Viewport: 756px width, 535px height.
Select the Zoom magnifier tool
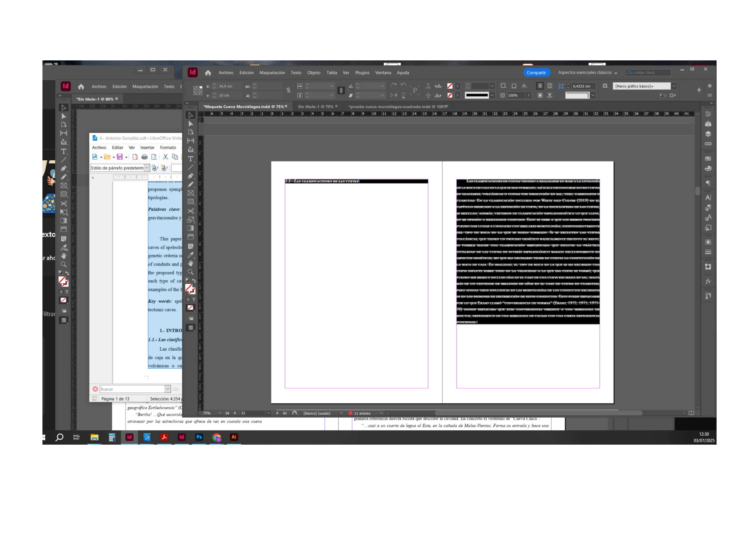click(x=190, y=272)
